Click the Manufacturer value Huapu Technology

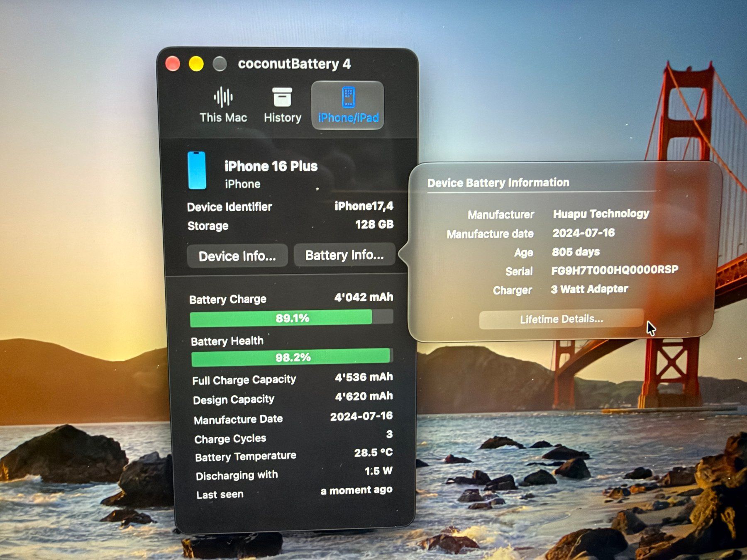tap(601, 214)
